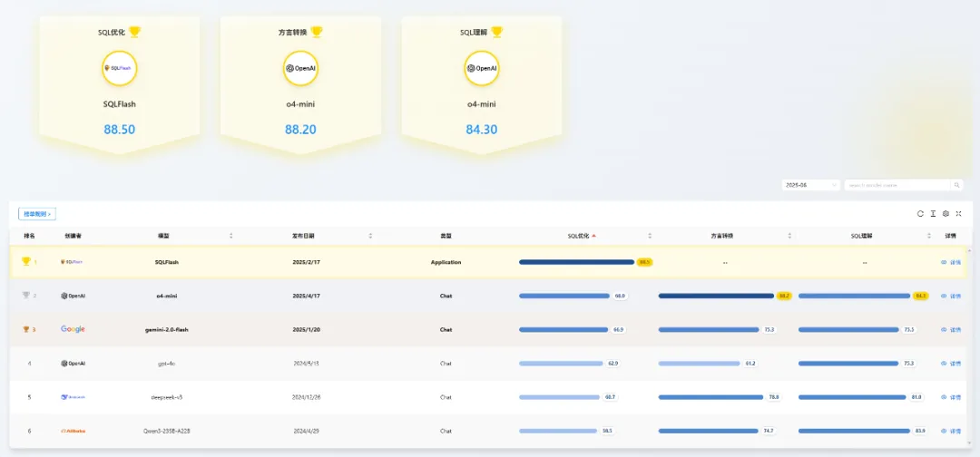Click the OpenAI logo in the o4-mini row
The image size is (980, 457).
pos(73,296)
